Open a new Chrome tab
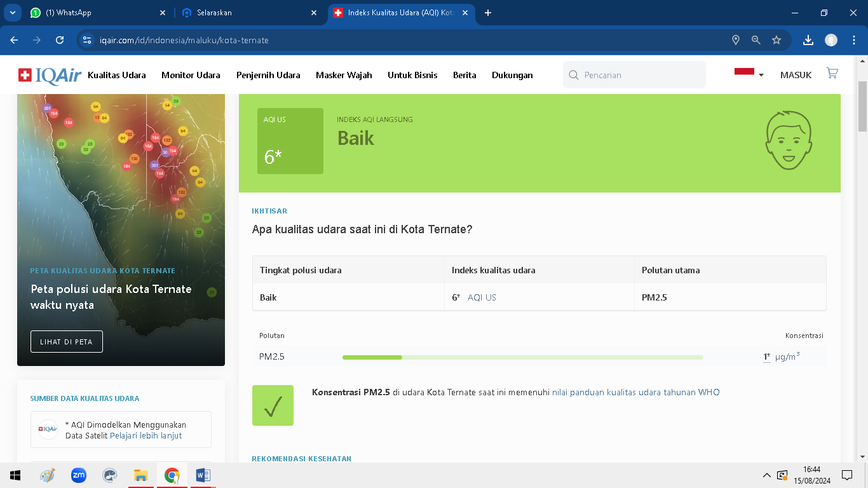Viewport: 868px width, 488px height. click(488, 13)
